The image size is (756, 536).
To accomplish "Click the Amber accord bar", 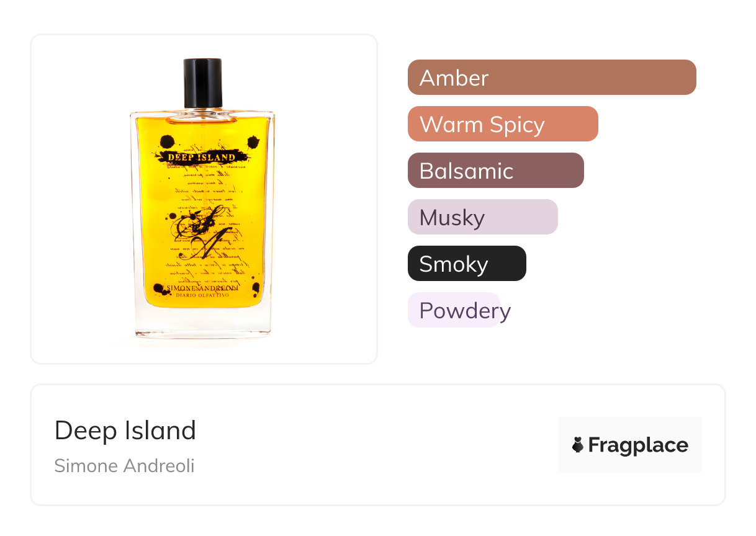I will tap(552, 78).
